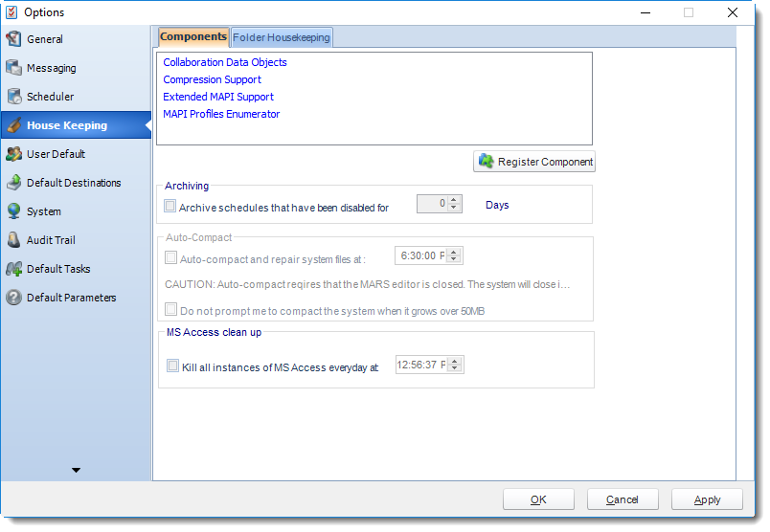Screen dimensions: 770x532
Task: Open Default Tasks label
Action: pos(58,269)
